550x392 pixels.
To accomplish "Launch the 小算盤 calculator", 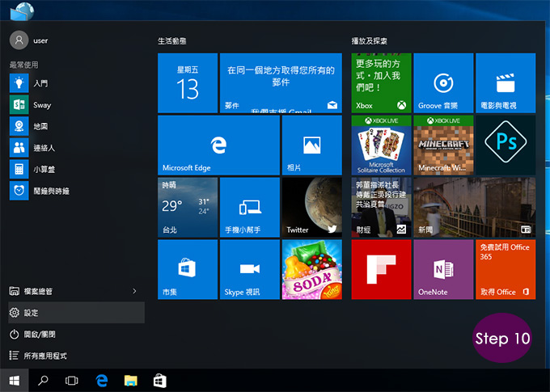I will coord(77,170).
